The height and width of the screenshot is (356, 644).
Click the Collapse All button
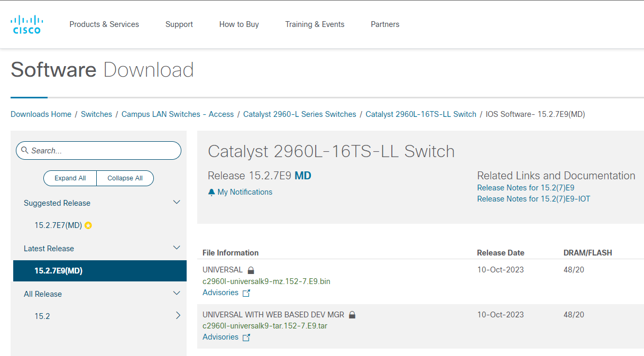125,178
